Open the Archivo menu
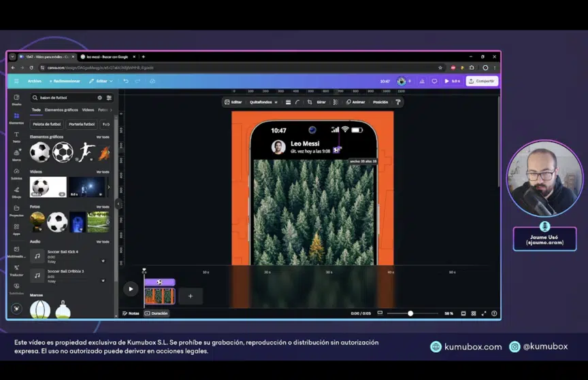 tap(35, 81)
